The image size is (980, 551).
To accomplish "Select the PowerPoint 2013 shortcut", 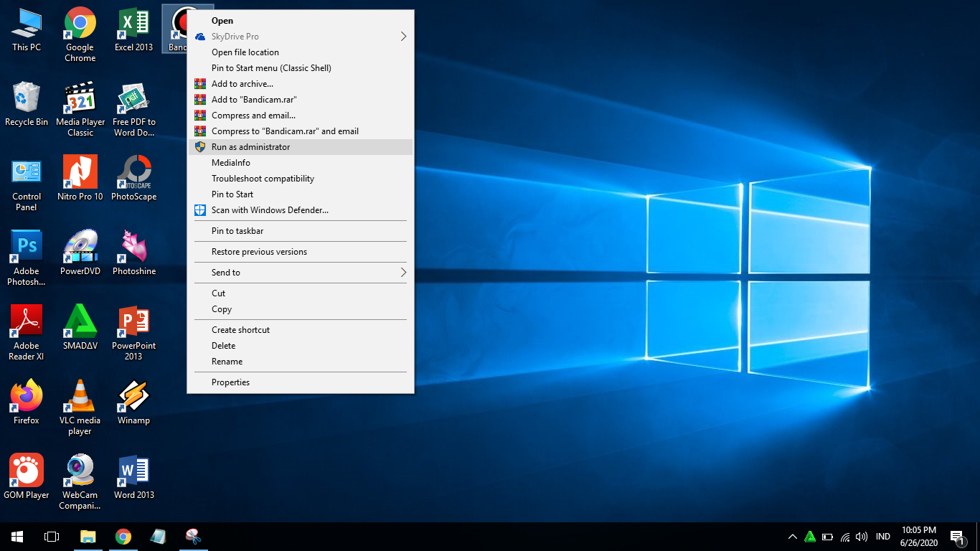I will point(134,333).
